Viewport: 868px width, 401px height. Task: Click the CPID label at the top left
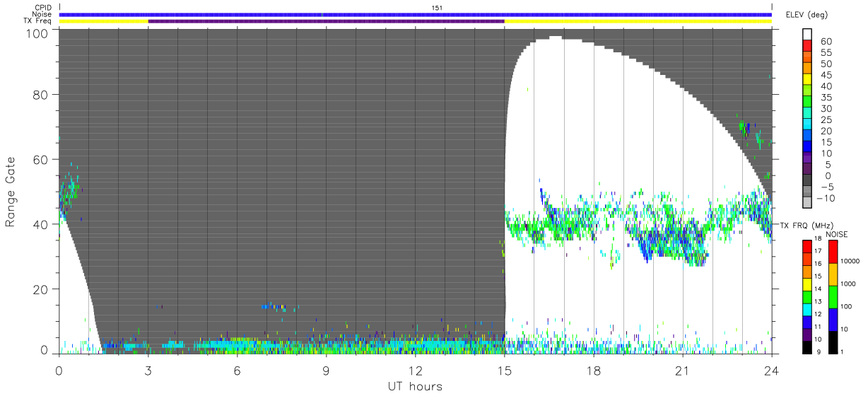pos(42,7)
